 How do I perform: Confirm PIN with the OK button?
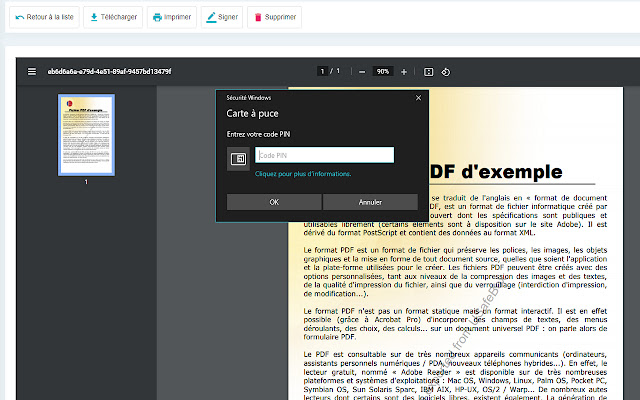274,202
